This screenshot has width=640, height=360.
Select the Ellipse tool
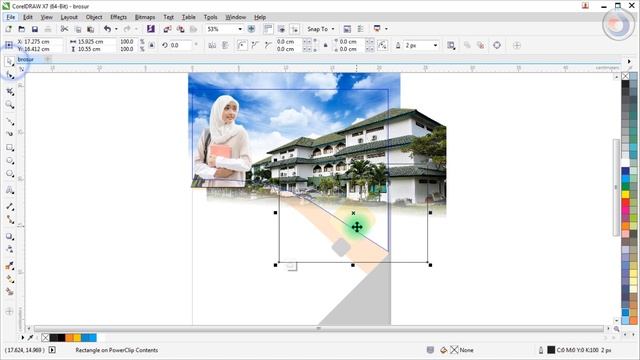10,161
